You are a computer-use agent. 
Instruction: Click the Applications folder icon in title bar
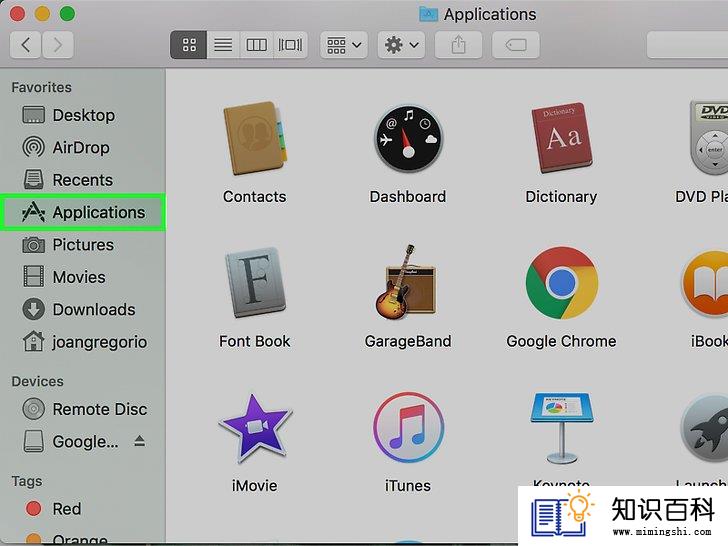(428, 14)
